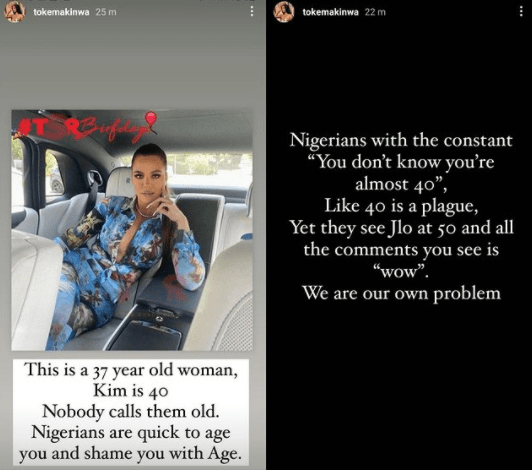Click the 'you and shame you with Age.' line
This screenshot has width=532, height=470.
click(x=131, y=454)
